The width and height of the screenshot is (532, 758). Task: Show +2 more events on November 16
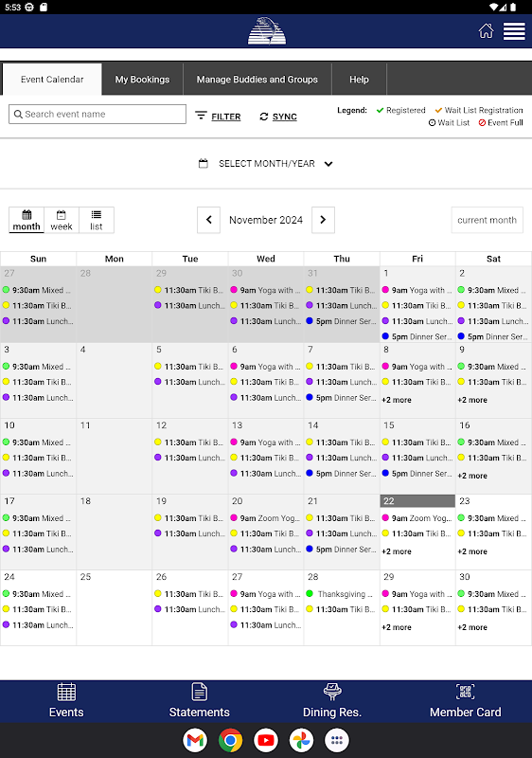[472, 476]
